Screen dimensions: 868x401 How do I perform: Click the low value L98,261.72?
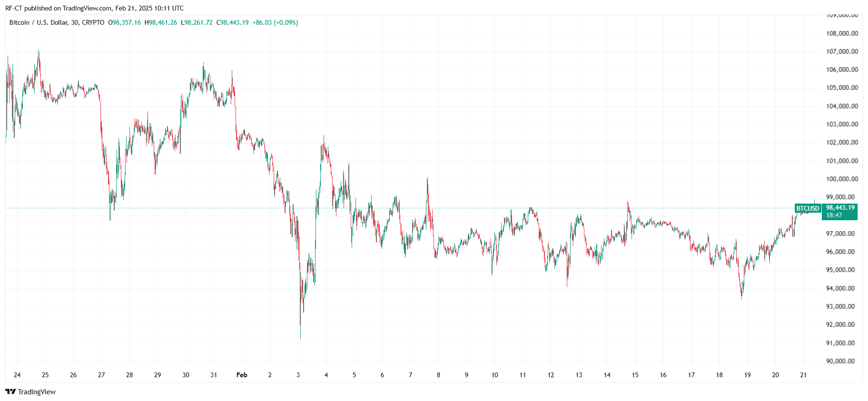click(x=197, y=22)
